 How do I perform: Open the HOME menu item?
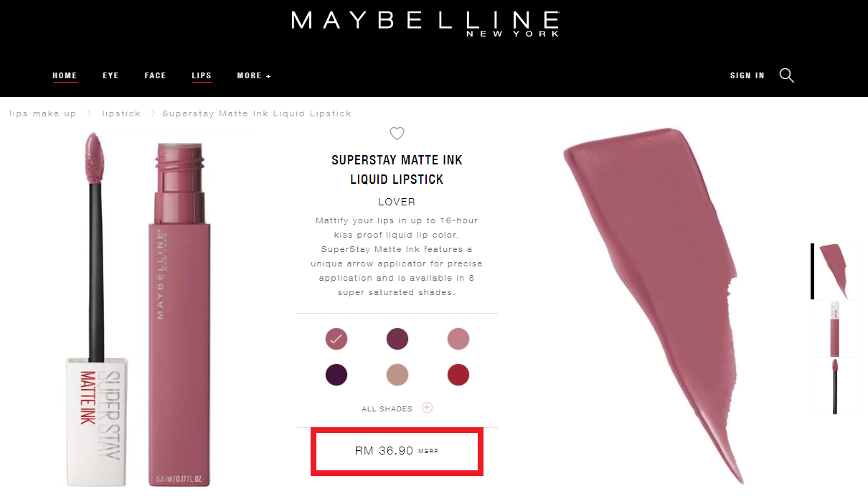pyautogui.click(x=65, y=75)
